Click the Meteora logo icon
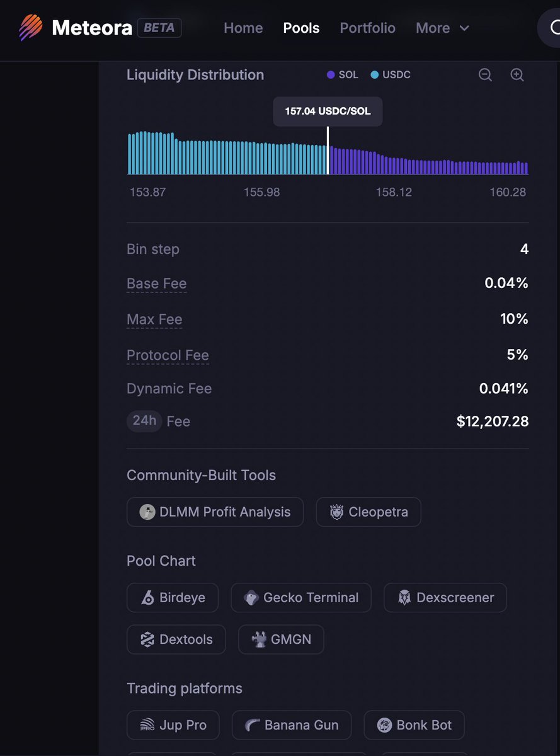The height and width of the screenshot is (756, 560). tap(31, 28)
